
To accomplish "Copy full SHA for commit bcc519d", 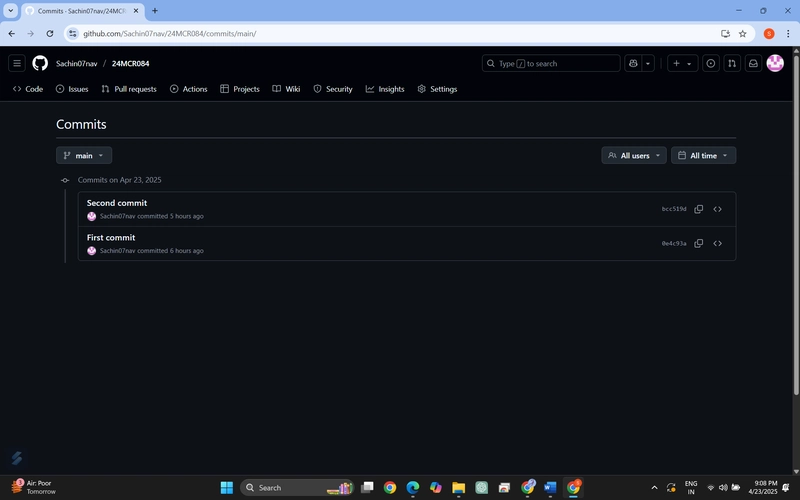I will point(698,209).
